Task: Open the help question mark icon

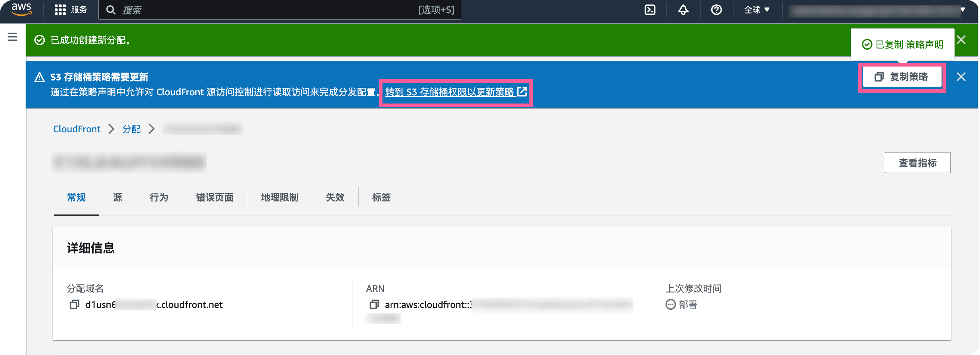Action: (x=716, y=10)
